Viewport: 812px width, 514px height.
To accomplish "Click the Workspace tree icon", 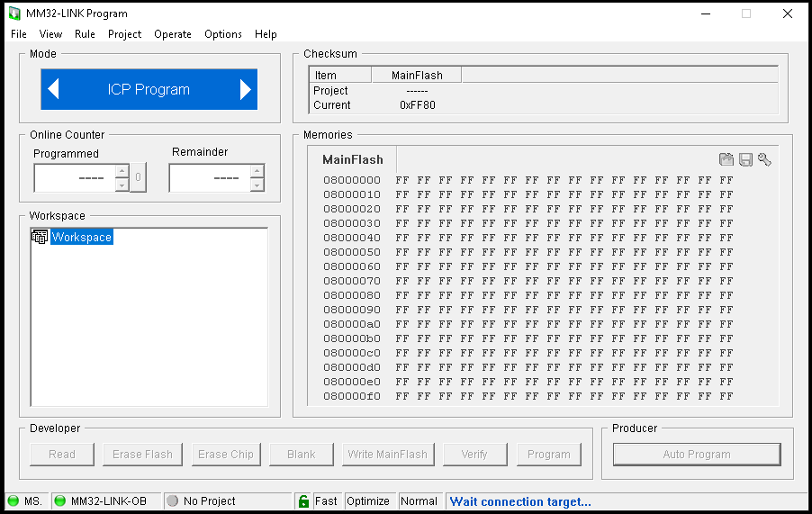I will point(40,237).
